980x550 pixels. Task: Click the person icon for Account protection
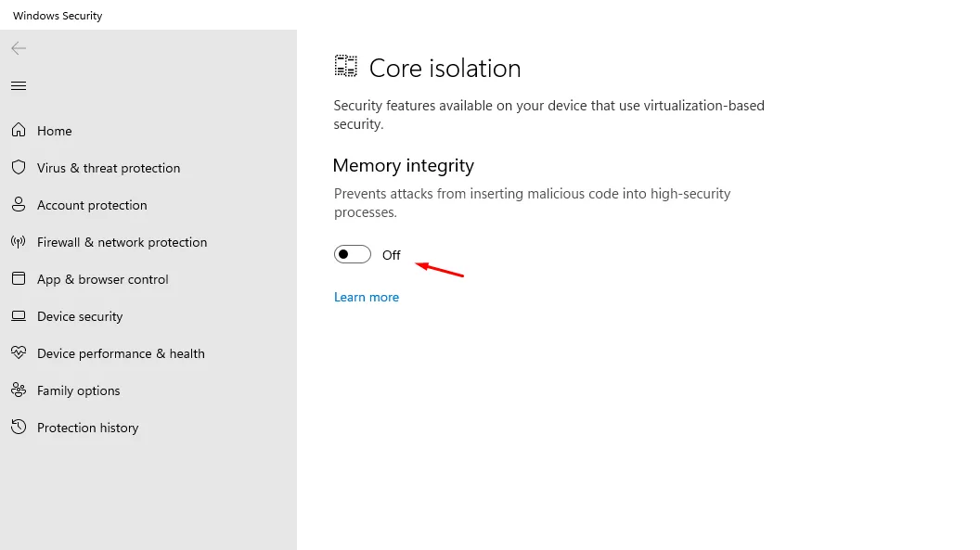19,204
